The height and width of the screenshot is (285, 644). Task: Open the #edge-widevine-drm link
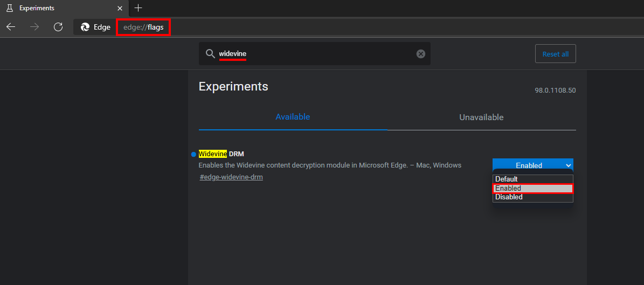(x=231, y=177)
